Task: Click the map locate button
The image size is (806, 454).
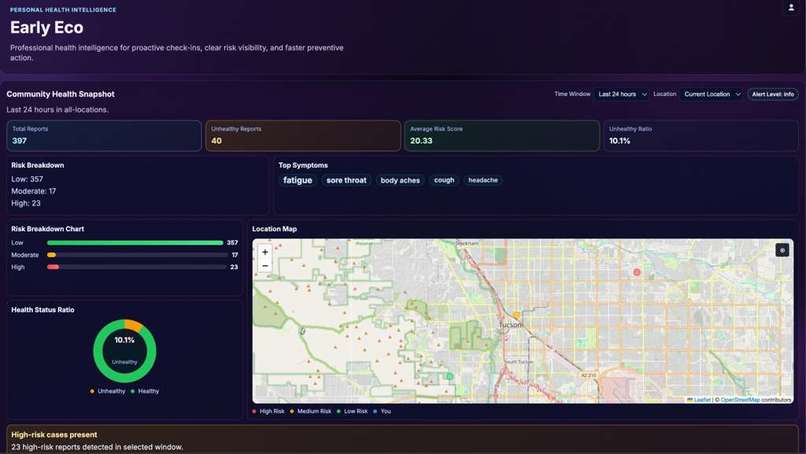Action: 782,250
